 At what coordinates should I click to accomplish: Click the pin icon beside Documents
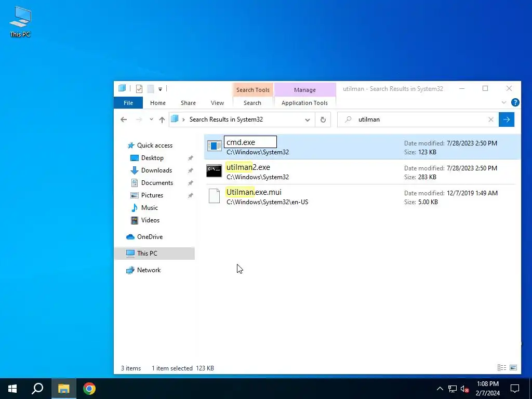pyautogui.click(x=190, y=183)
